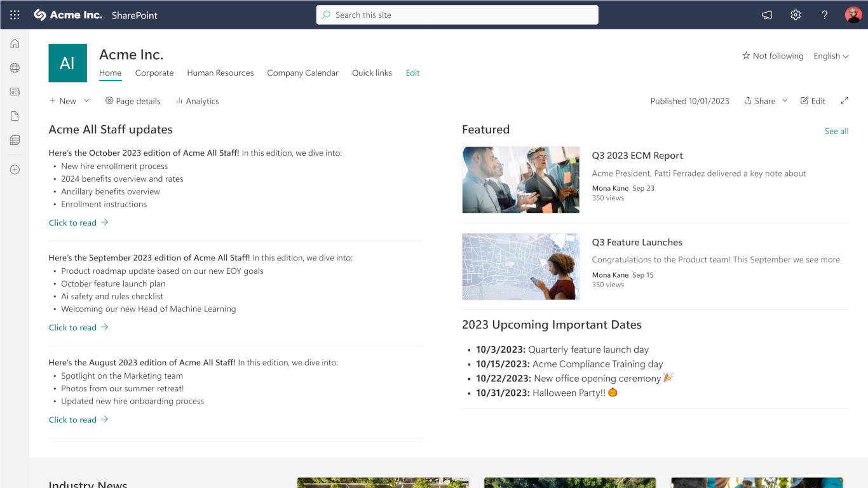
Task: Open the Human Resources navigation item
Action: click(x=220, y=73)
